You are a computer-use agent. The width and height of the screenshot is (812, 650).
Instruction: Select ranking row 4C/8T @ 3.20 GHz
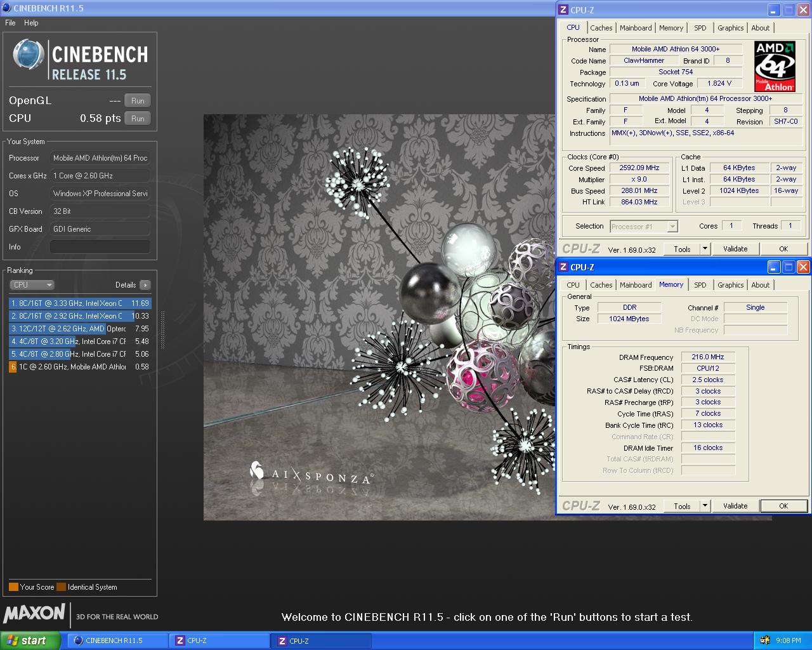(80, 342)
